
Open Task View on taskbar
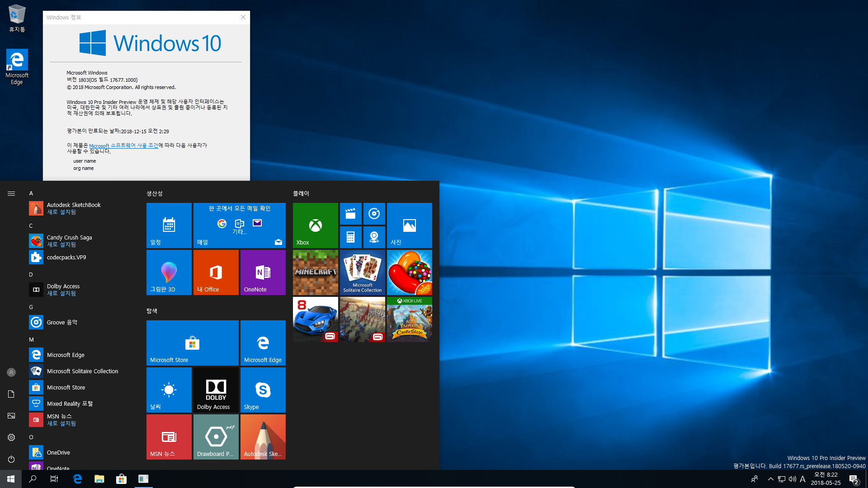click(54, 479)
